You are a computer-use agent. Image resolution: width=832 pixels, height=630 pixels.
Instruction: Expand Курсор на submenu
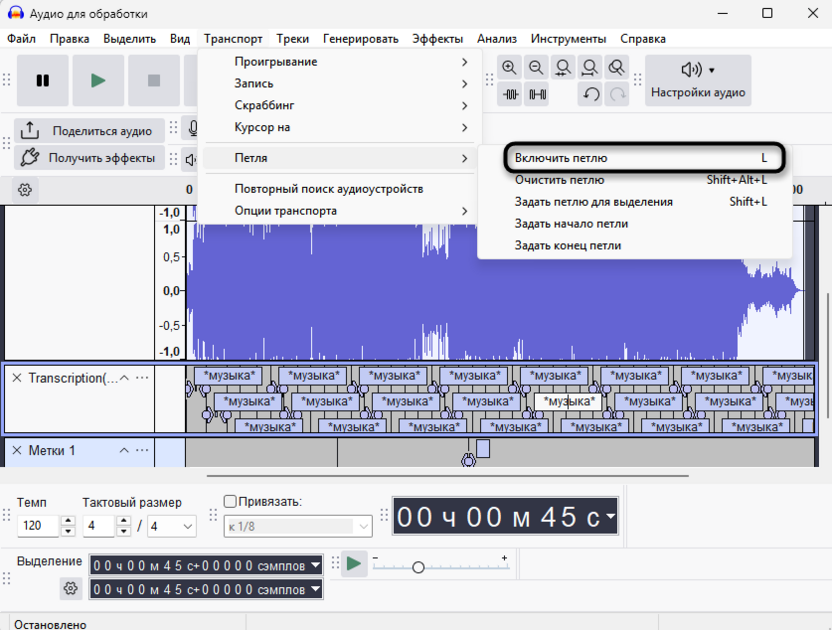click(340, 127)
